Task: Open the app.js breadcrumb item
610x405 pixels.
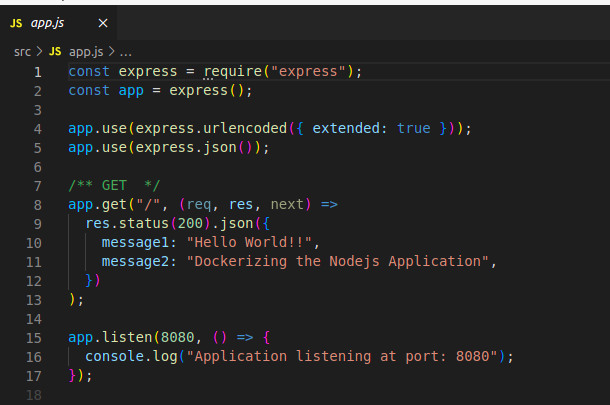Action: point(85,50)
